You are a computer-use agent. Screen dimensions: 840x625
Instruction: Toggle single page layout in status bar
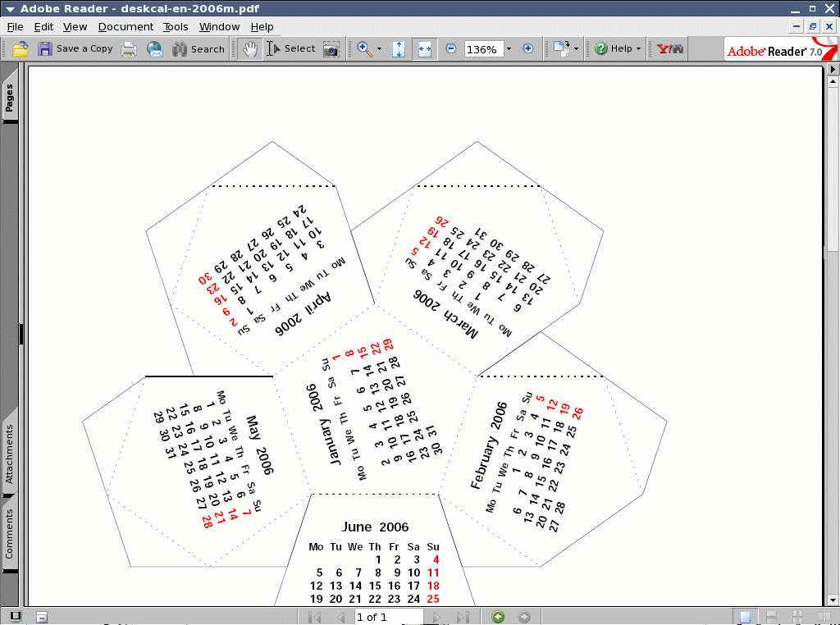click(744, 617)
